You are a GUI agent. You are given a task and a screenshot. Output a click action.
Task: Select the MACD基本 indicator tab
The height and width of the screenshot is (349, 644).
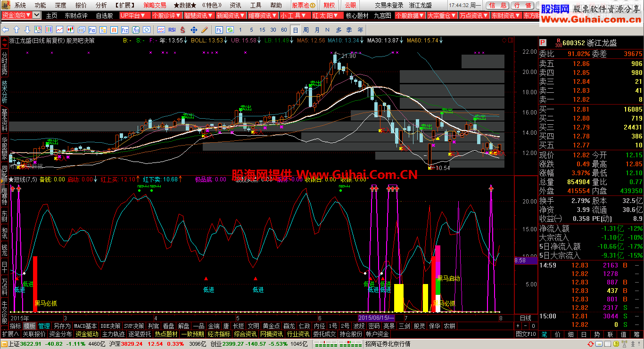(85, 326)
